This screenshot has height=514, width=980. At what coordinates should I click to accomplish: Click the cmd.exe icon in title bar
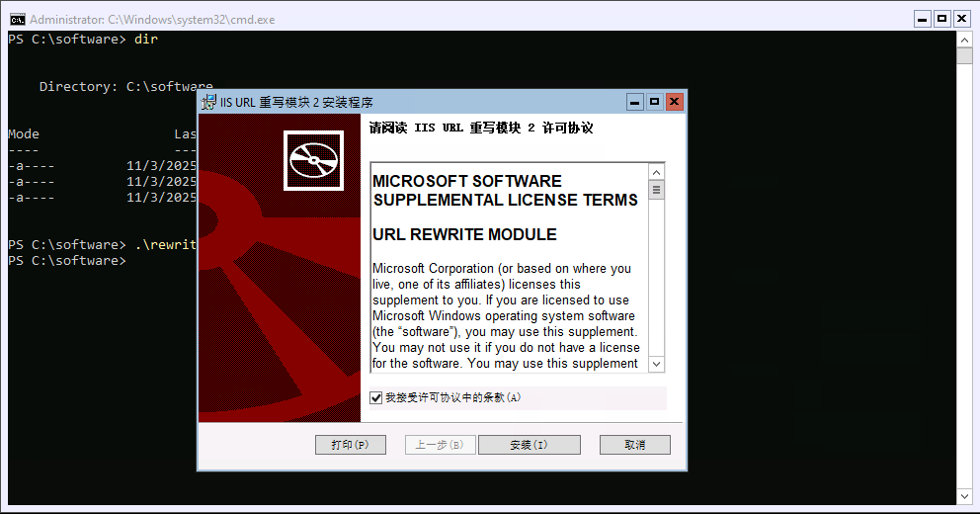click(x=17, y=19)
